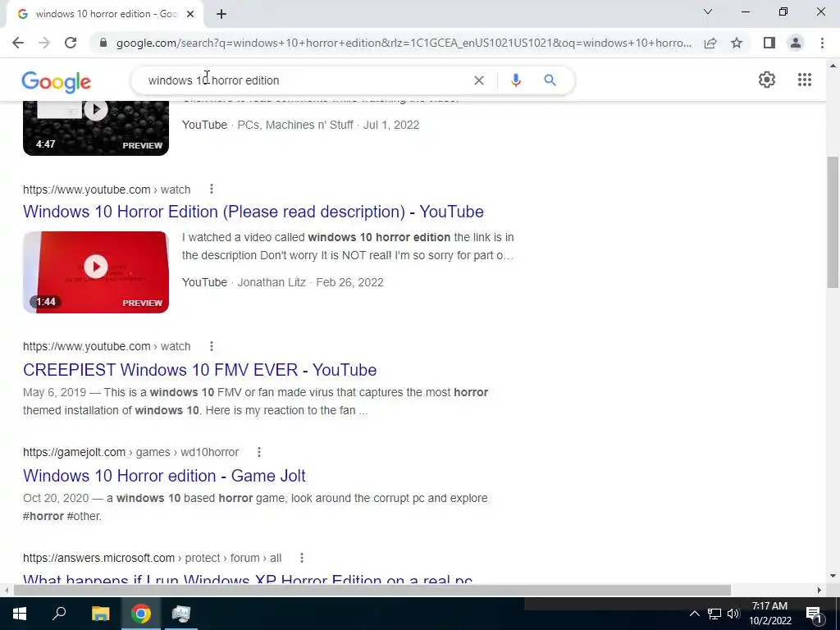
Task: Go back to the previous page
Action: (18, 43)
